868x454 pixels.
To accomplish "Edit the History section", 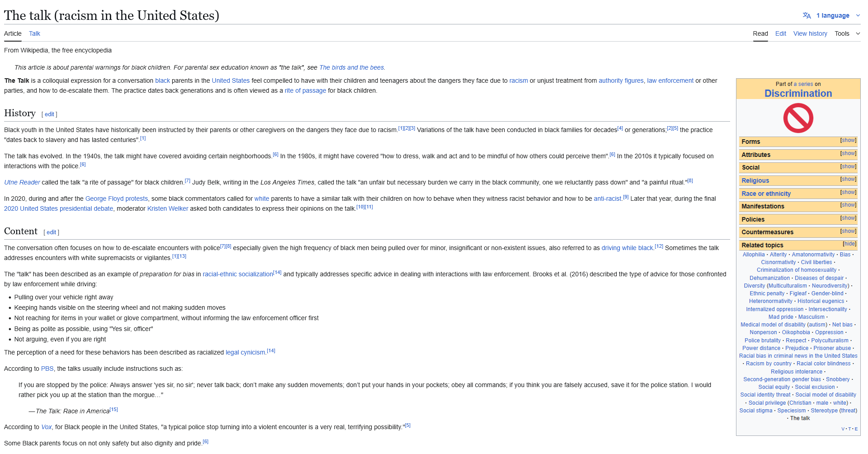I will [49, 114].
